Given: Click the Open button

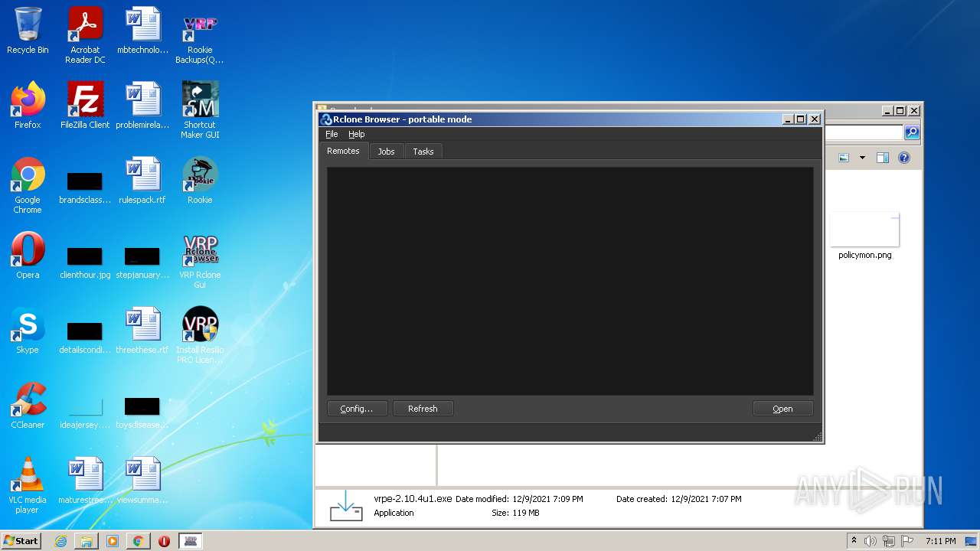Looking at the screenshot, I should pos(782,409).
